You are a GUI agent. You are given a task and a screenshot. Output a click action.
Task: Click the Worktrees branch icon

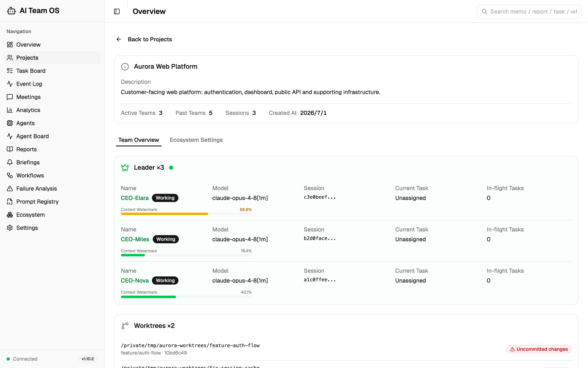coord(125,326)
